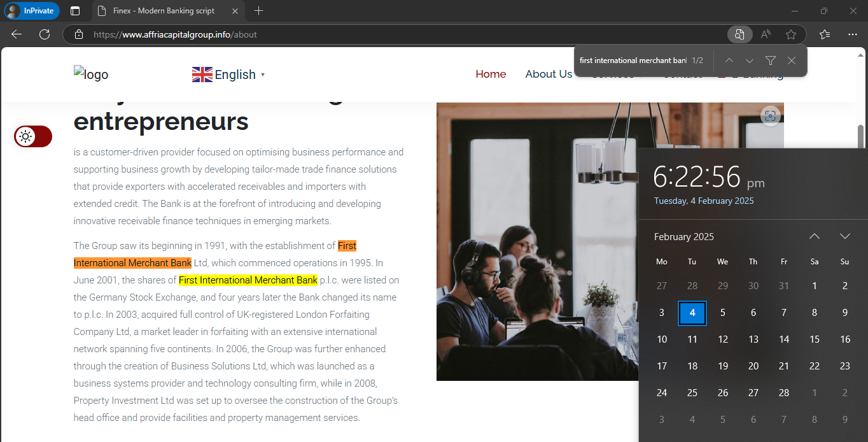The width and height of the screenshot is (868, 442).
Task: Click the 1/2 match count in find bar
Action: [x=697, y=61]
